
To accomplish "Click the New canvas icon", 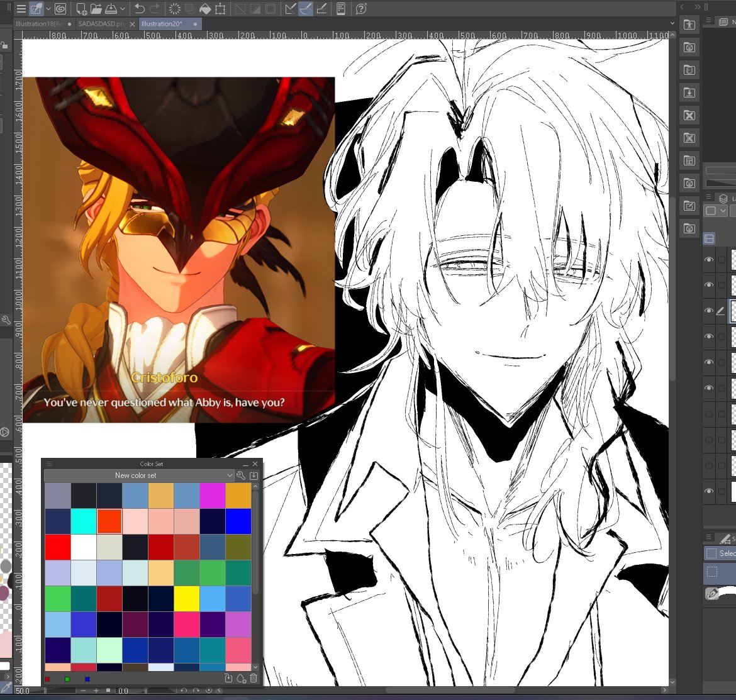I will point(81,9).
